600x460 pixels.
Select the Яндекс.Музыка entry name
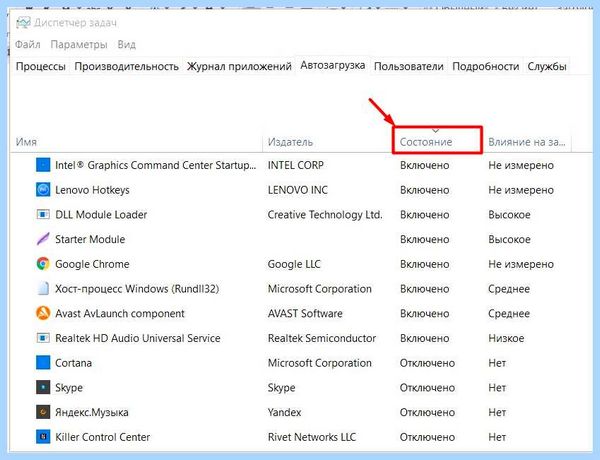coord(92,412)
